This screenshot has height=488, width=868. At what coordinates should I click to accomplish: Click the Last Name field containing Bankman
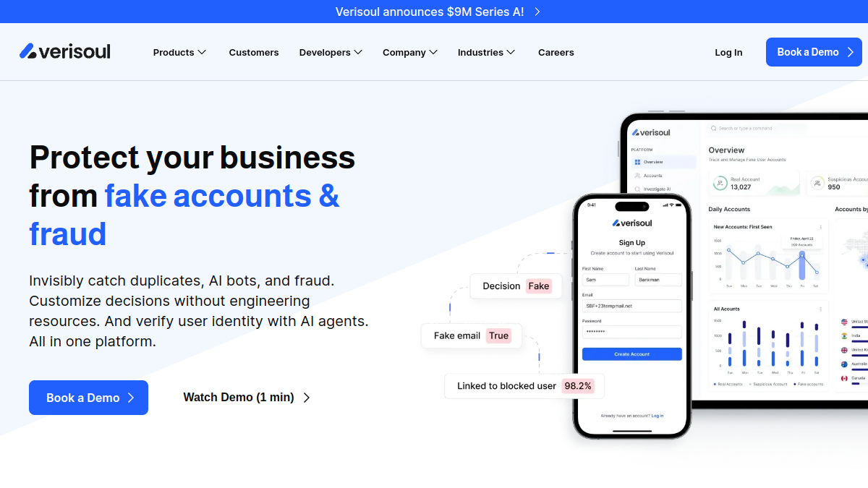(x=658, y=280)
